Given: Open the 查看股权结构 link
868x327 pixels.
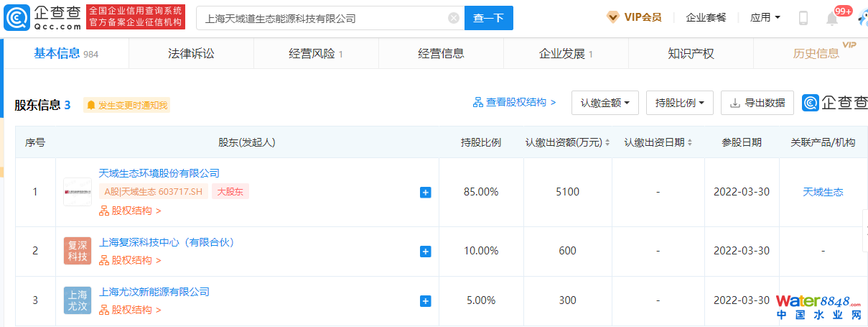Looking at the screenshot, I should pos(514,103).
